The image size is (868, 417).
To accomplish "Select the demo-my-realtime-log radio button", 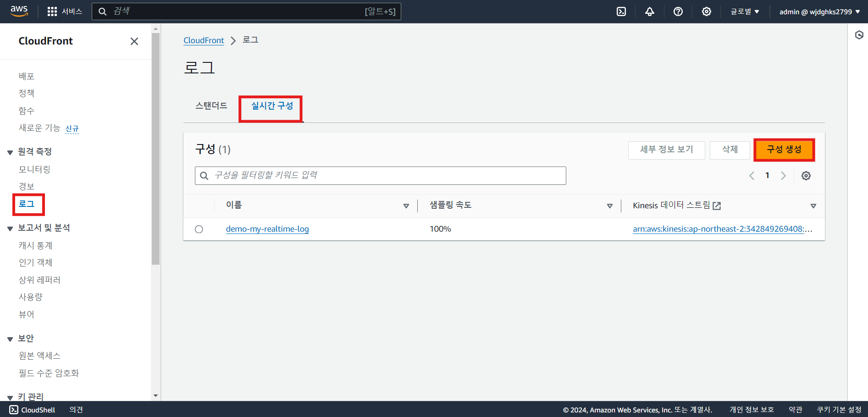I will (x=199, y=229).
